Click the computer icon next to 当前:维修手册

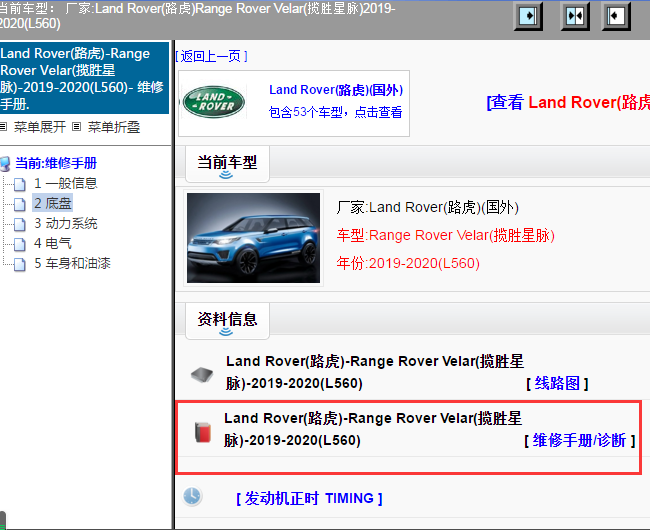[5, 164]
